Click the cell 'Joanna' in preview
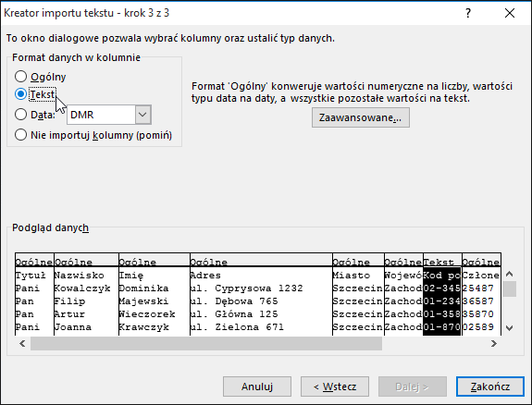The image size is (532, 405). 72,327
